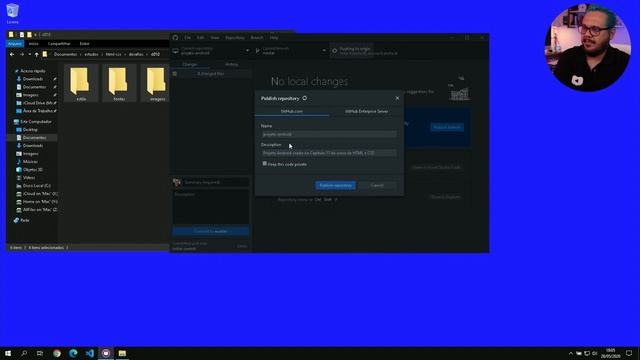Open the Help menu in GitHub Desktop

click(273, 38)
